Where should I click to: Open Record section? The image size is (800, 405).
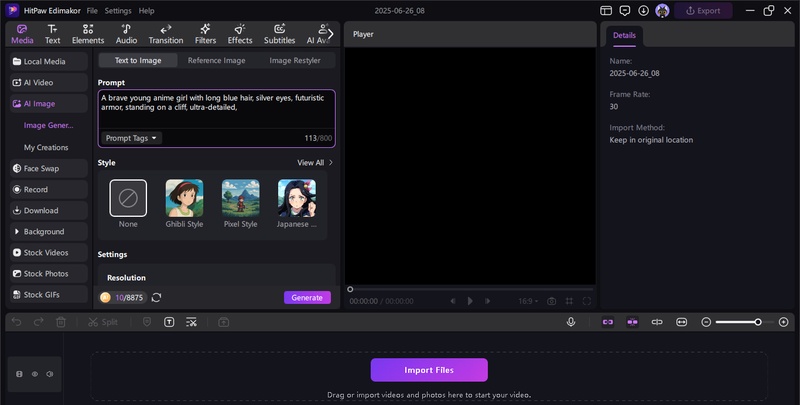49,189
